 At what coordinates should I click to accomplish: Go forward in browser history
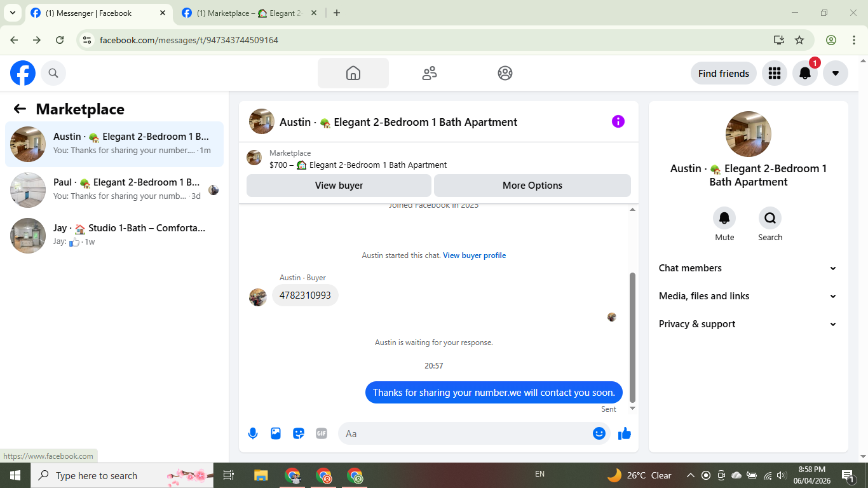(x=37, y=40)
